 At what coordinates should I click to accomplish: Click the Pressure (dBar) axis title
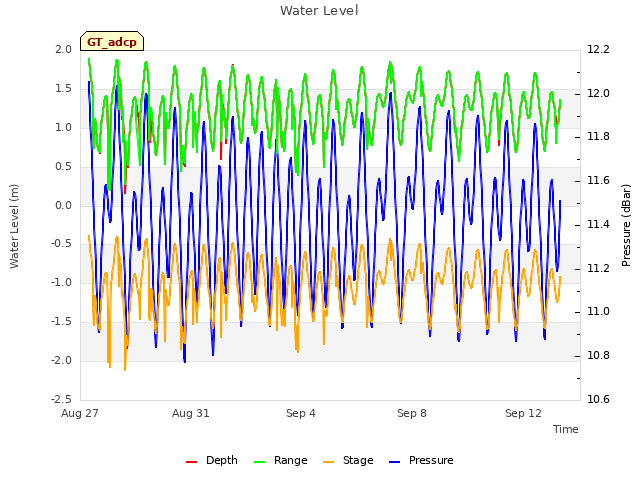click(x=626, y=225)
